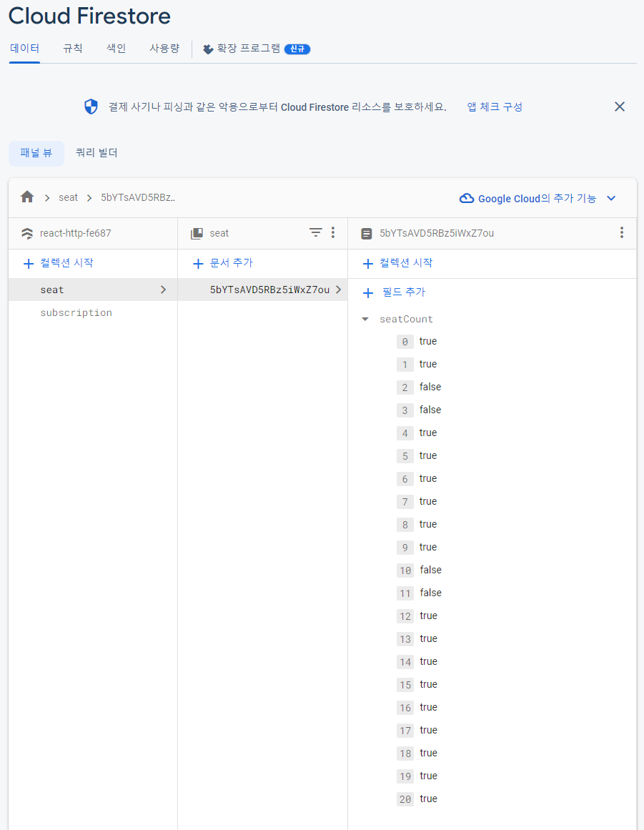This screenshot has width=644, height=830.
Task: Open seat collection three-dot menu
Action: (x=333, y=232)
